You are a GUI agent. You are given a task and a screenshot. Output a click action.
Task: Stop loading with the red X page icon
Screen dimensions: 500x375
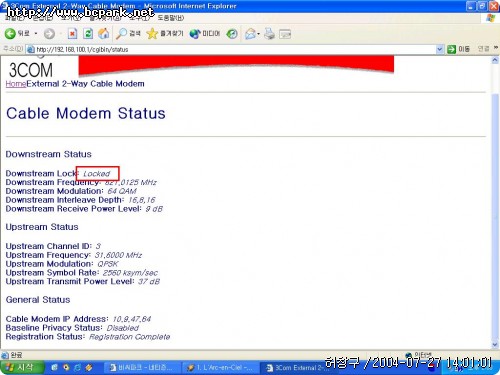coord(72,33)
